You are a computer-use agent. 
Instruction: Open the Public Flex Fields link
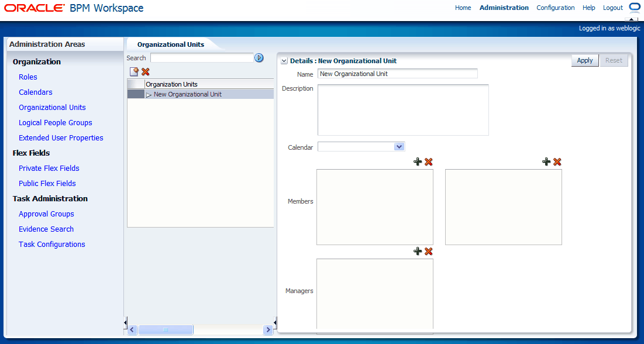[x=47, y=183]
